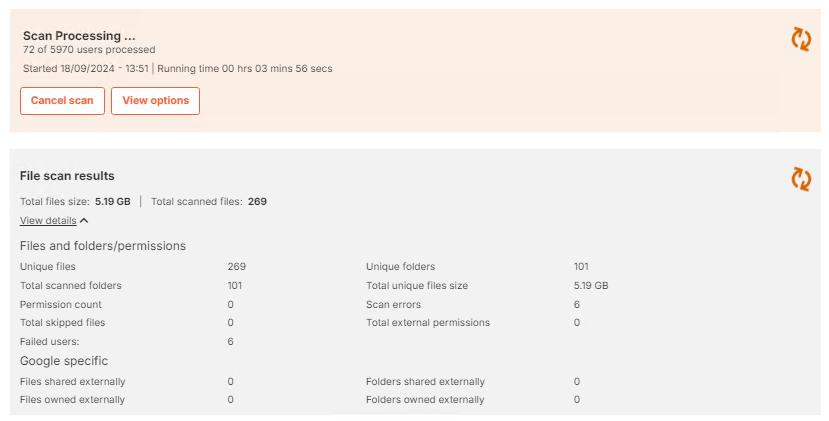The image size is (829, 421).
Task: Click the Scan errors label
Action: point(393,304)
